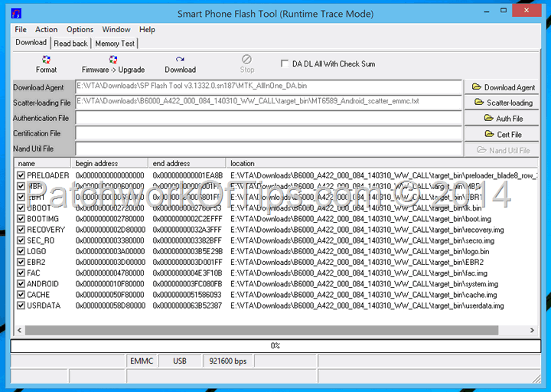This screenshot has width=551, height=392.
Task: Uncheck the EBR2 partition checkbox
Action: [x=21, y=262]
